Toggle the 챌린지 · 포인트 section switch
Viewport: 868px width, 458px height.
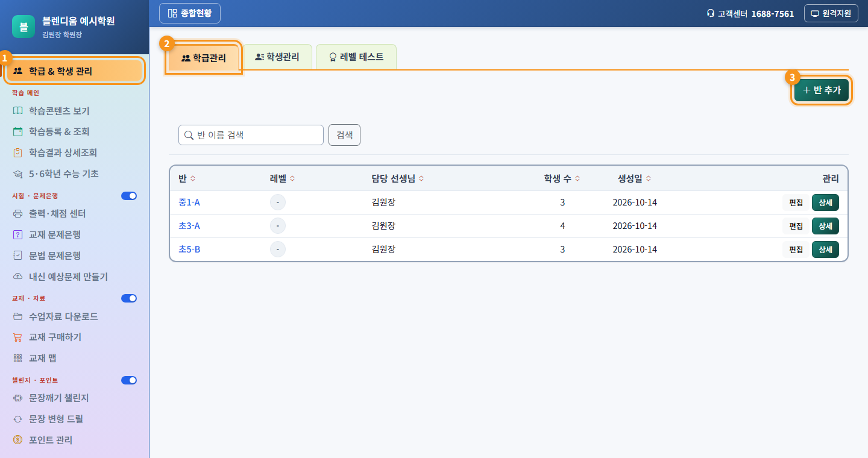coord(129,380)
